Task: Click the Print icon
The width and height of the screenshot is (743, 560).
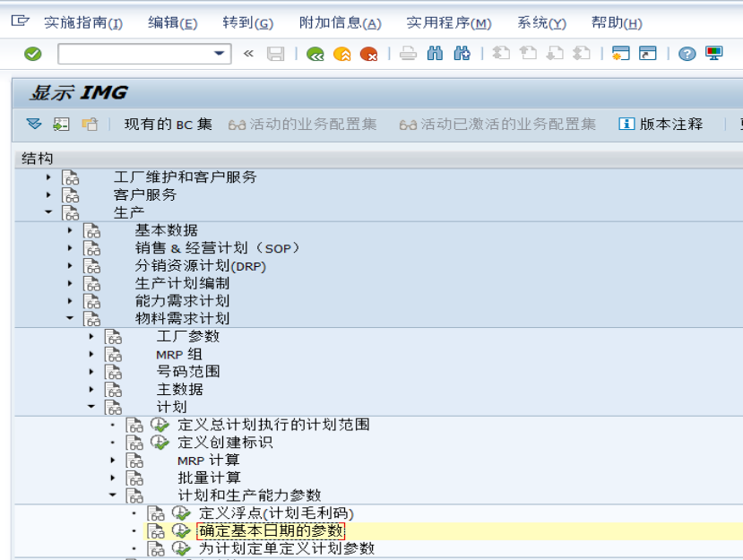Action: (408, 54)
